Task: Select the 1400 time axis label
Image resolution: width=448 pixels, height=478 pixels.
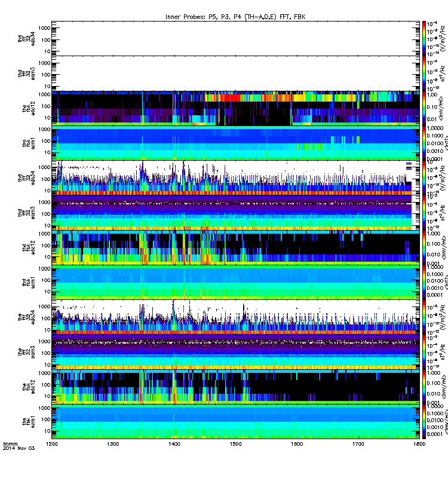Action: coord(174,444)
